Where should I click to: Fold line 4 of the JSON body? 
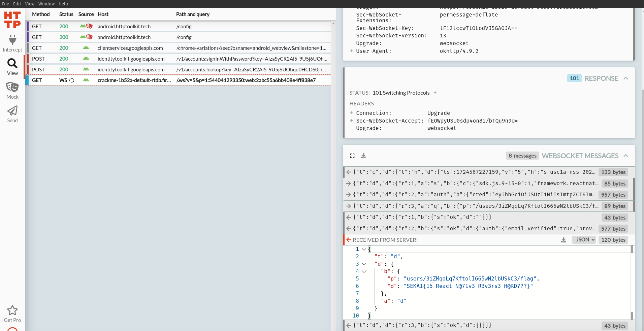(x=364, y=271)
